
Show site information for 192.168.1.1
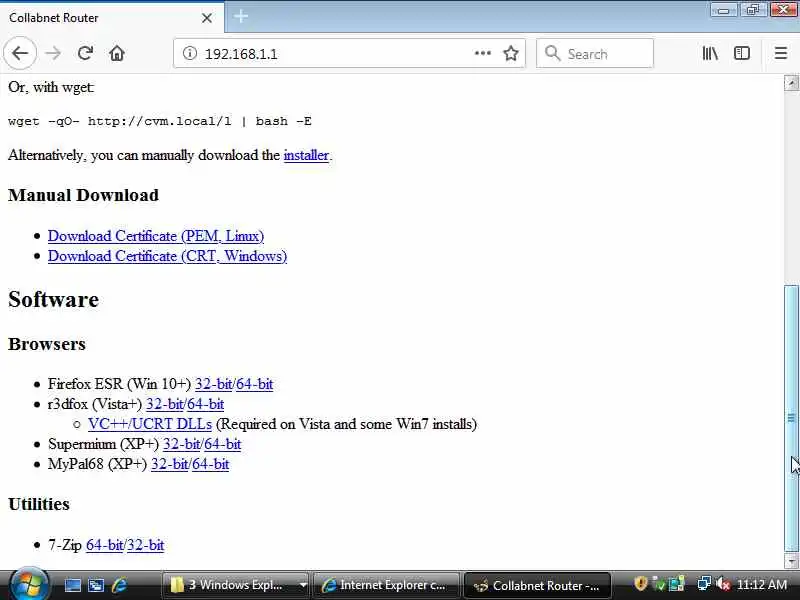point(189,53)
